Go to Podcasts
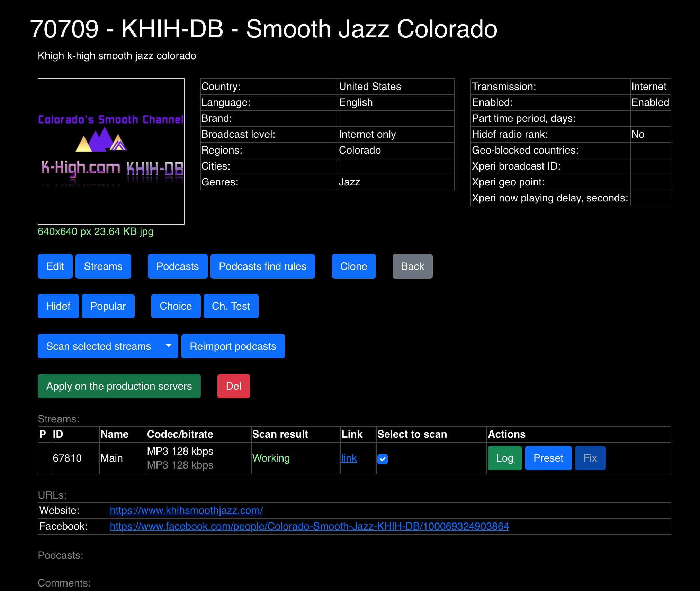 click(177, 266)
